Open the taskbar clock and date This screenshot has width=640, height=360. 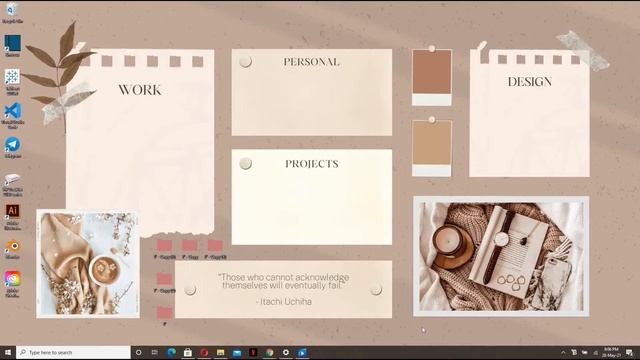coord(611,352)
